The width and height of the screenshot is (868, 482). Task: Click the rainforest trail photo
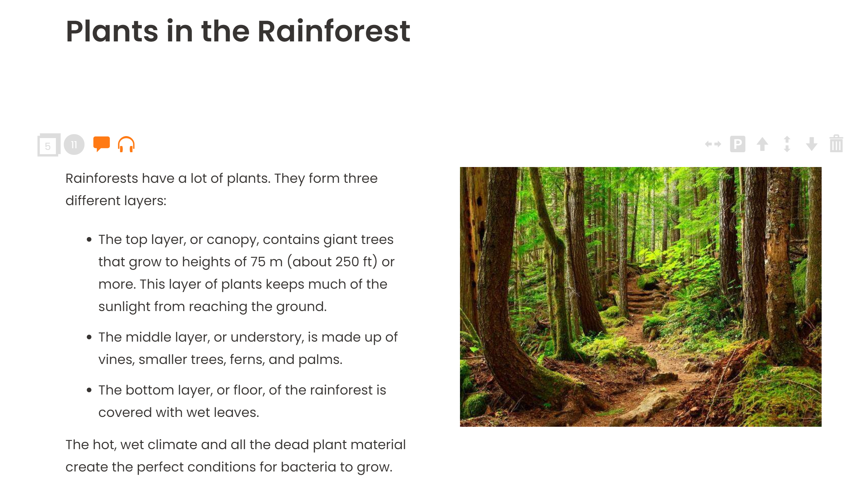[x=640, y=297]
